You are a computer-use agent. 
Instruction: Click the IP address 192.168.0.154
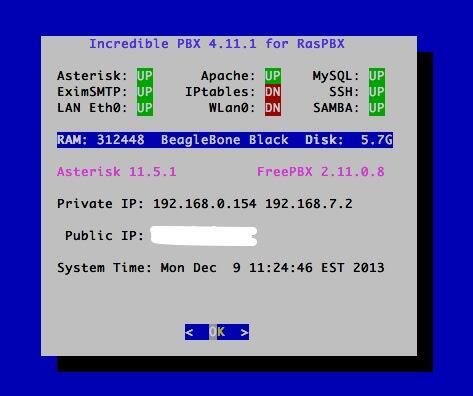click(205, 204)
